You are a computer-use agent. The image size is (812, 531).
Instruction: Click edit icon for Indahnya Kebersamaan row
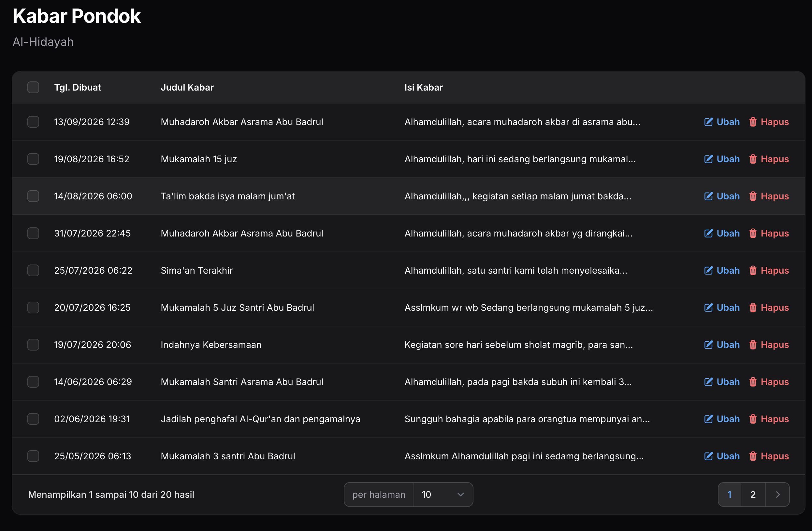[x=708, y=345]
